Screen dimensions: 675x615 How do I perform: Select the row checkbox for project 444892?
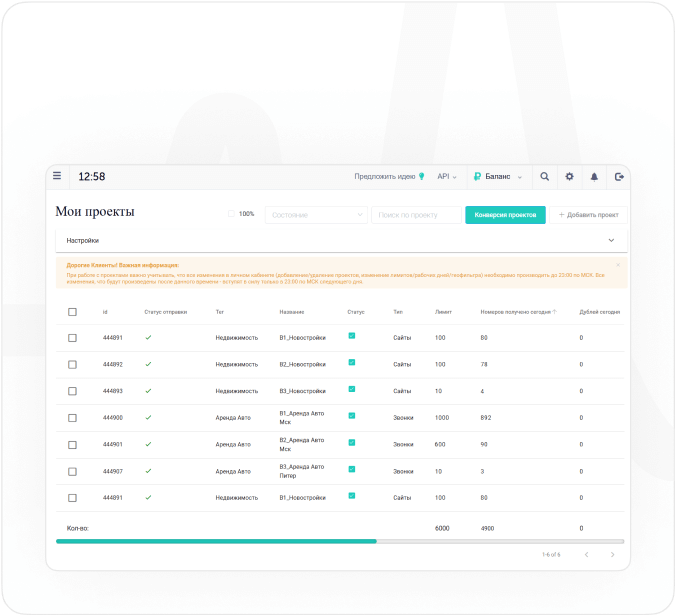(72, 364)
